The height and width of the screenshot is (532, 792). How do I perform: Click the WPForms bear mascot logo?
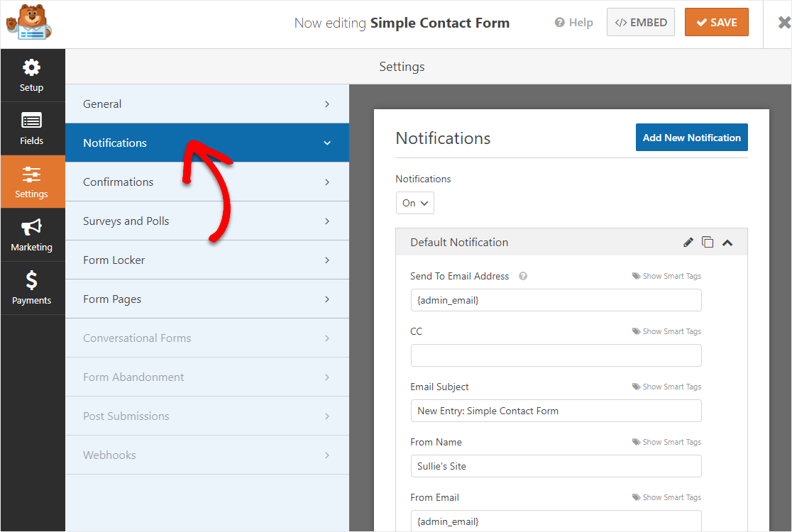(29, 23)
